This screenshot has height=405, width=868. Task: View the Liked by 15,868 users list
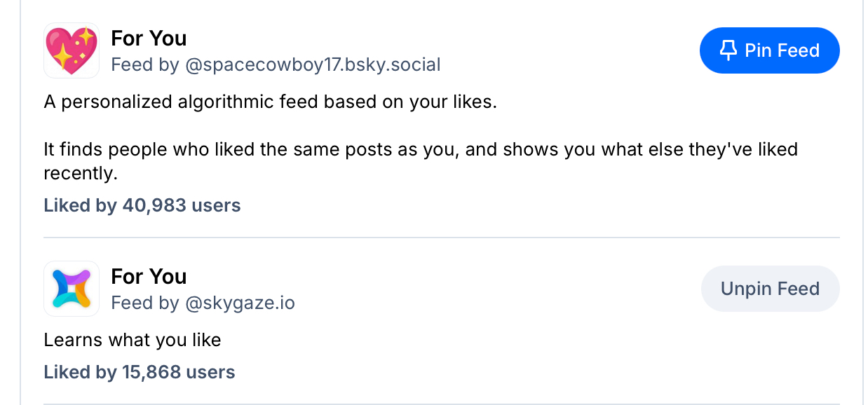point(140,372)
